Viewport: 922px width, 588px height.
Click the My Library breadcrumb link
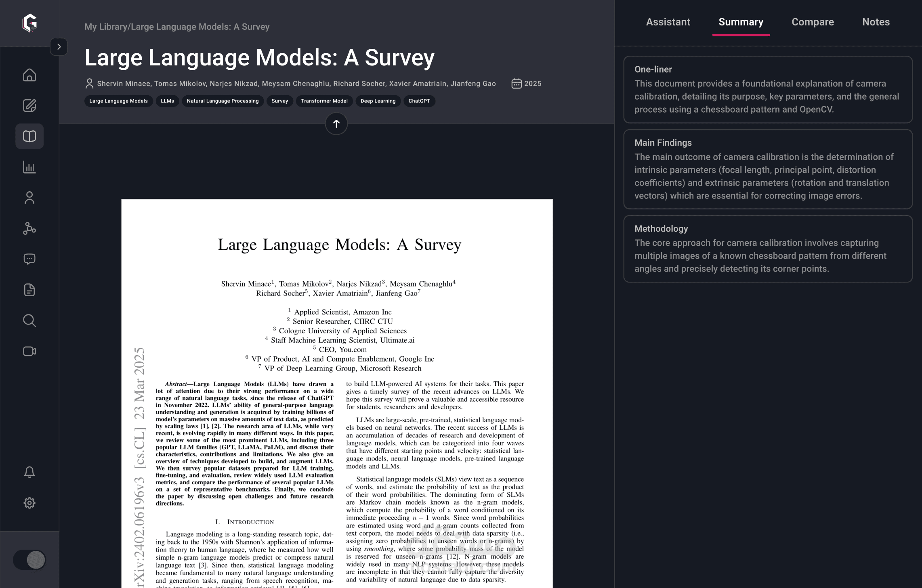(x=105, y=27)
